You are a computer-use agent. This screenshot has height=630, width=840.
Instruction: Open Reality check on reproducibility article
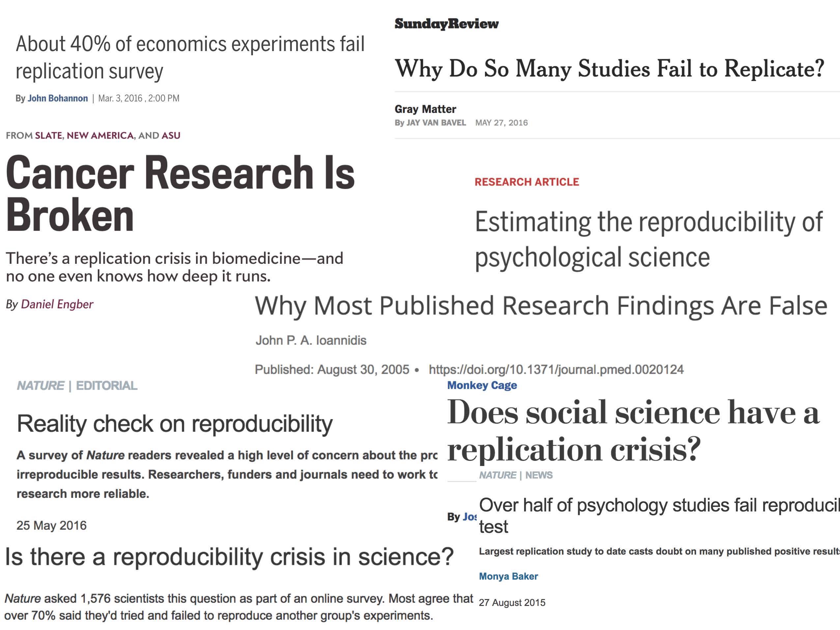tap(175, 424)
